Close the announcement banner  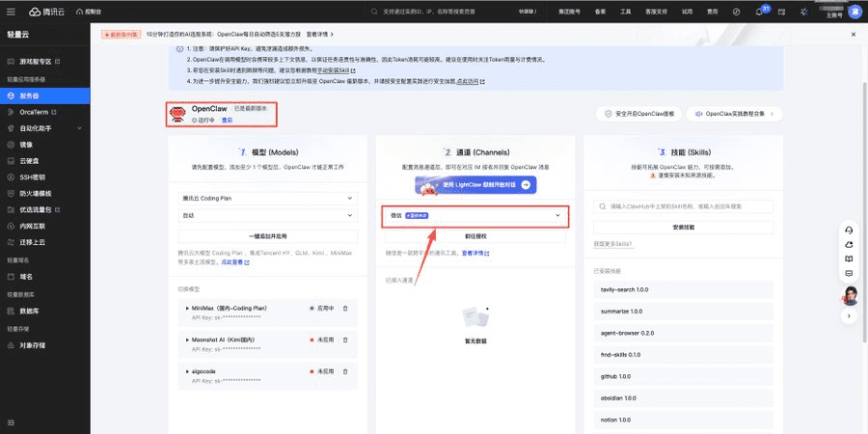click(854, 35)
